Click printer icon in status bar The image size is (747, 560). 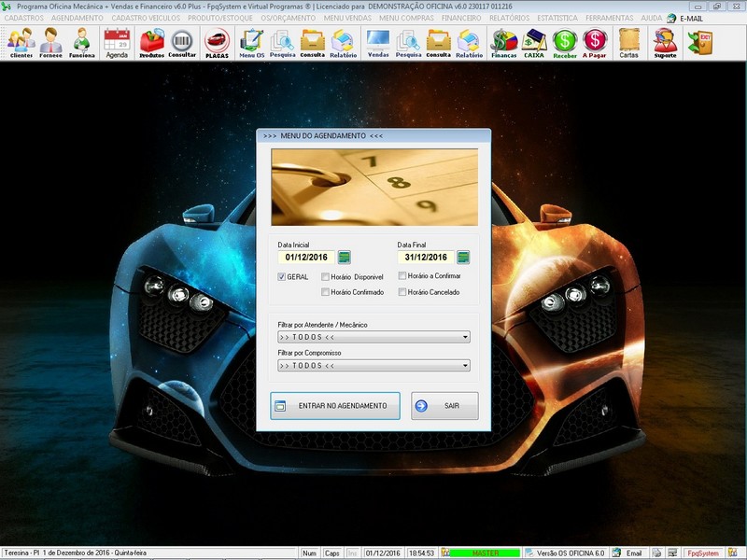(656, 553)
